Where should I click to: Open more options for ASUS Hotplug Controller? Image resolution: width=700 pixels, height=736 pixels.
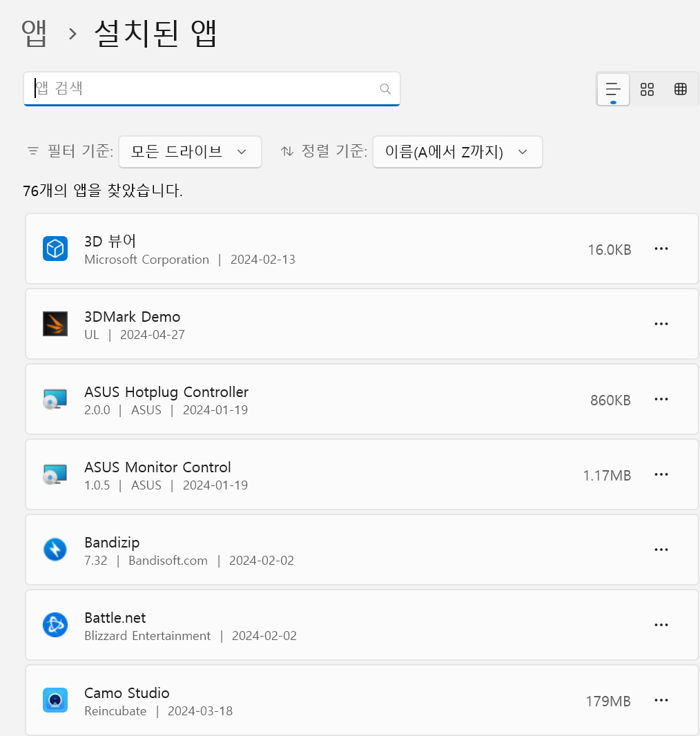(661, 399)
